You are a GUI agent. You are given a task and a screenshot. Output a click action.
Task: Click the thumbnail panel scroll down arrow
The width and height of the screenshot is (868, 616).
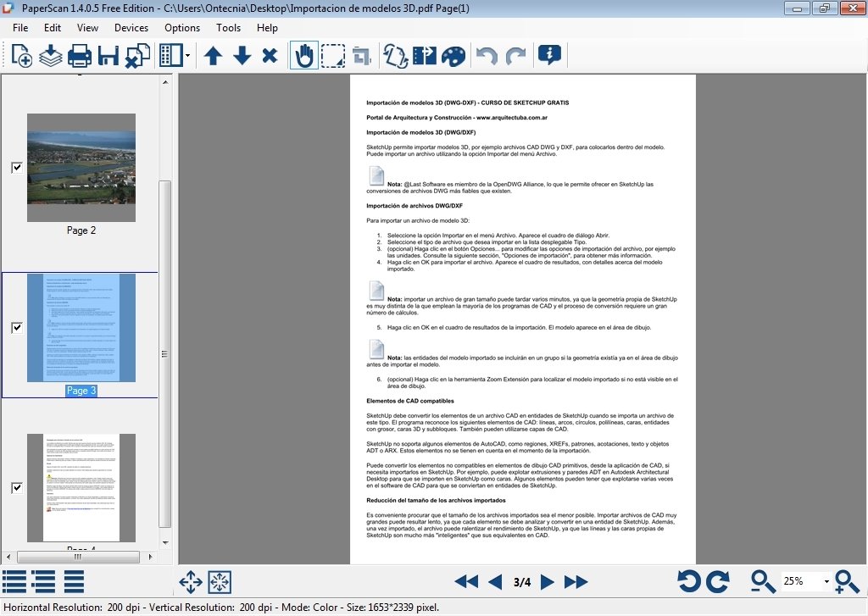165,543
